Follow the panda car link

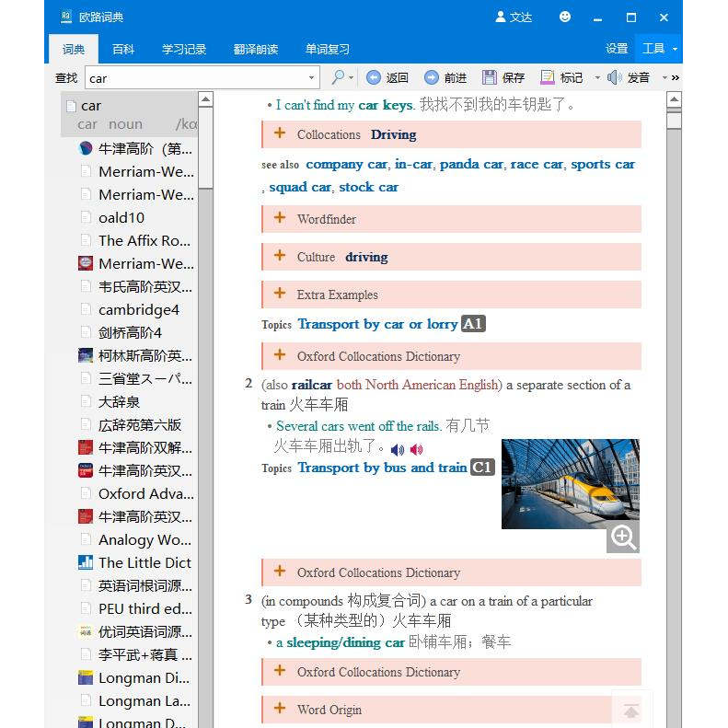(x=472, y=165)
